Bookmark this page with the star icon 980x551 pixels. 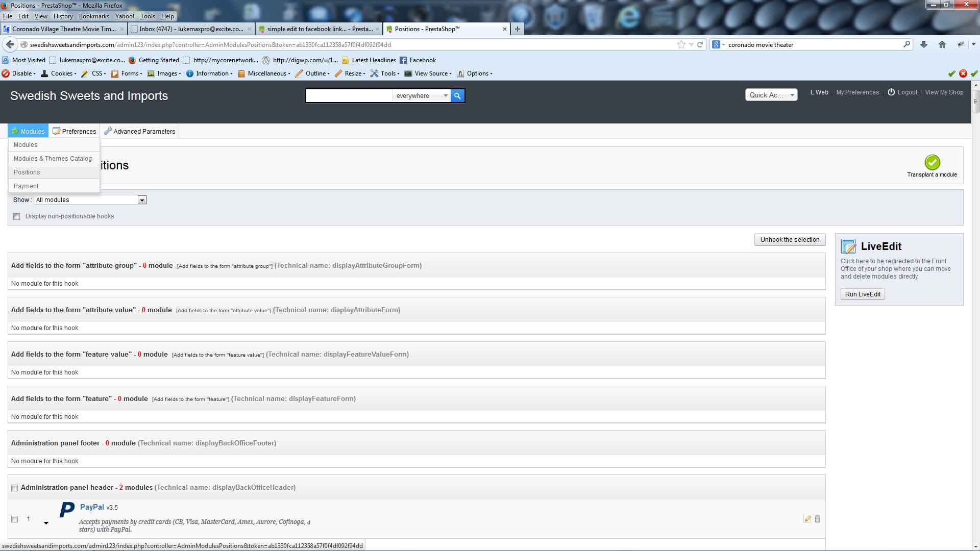(681, 45)
